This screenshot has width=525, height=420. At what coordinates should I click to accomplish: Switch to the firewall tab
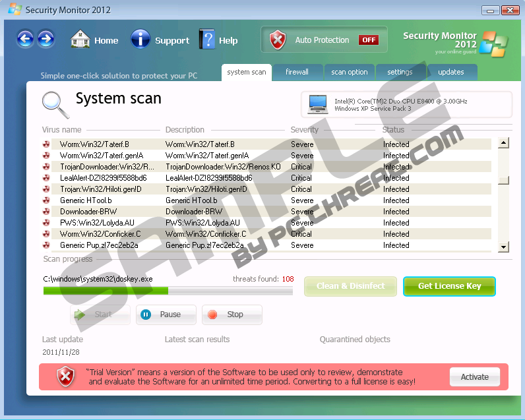[x=297, y=73]
